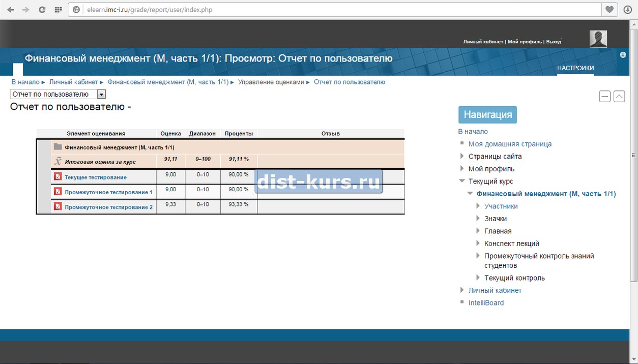
Task: Reload the page with refresh icon
Action: tap(42, 10)
